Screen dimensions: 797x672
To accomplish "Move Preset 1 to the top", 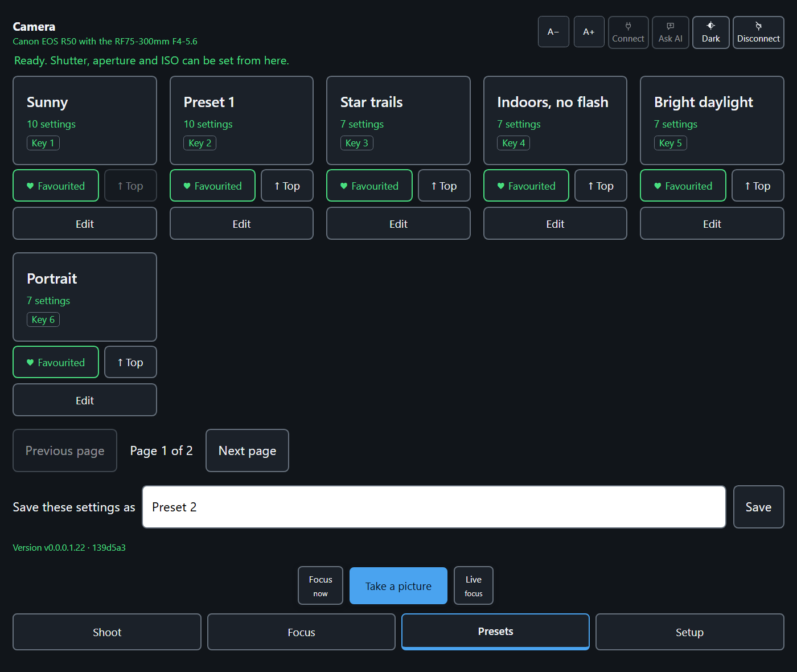I will (x=287, y=186).
